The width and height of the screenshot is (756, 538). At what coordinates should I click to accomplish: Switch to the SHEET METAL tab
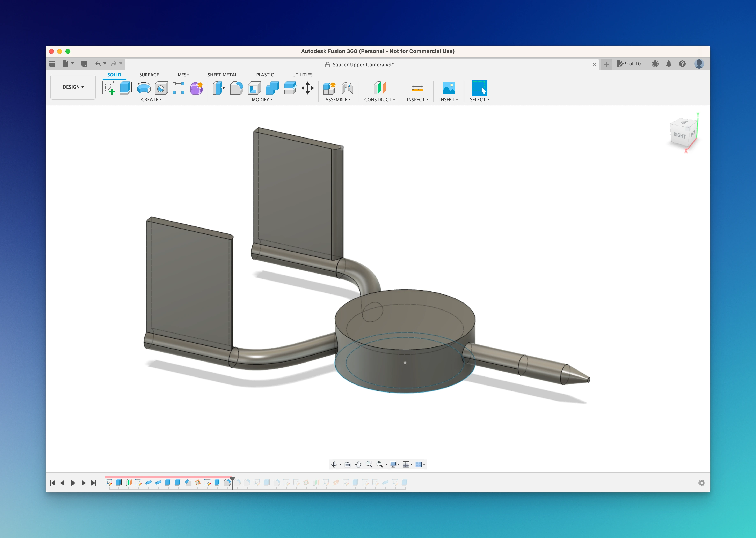(x=222, y=75)
